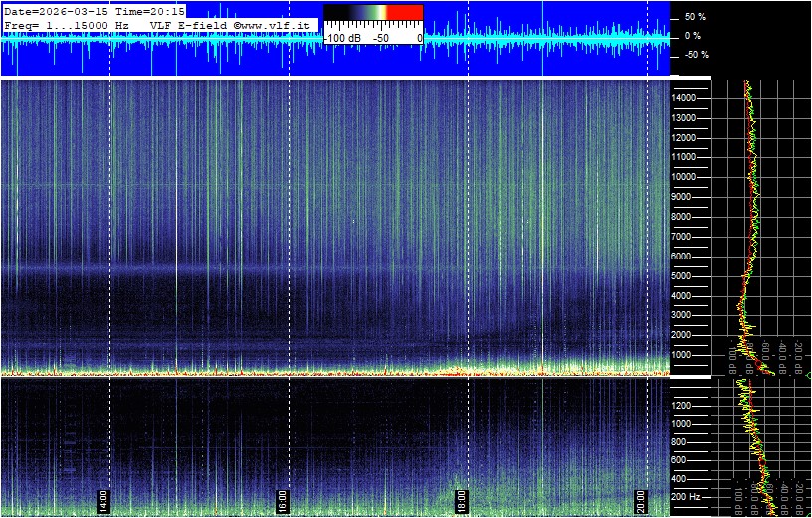The image size is (812, 518).
Task: Click the 16:00 time marker label
Action: pyautogui.click(x=283, y=499)
